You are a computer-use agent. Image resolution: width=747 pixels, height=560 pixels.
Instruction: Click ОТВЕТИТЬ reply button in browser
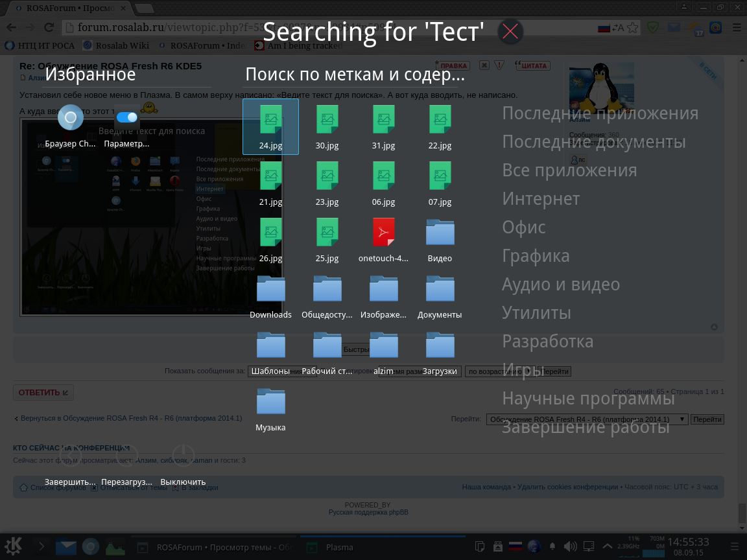pos(43,392)
